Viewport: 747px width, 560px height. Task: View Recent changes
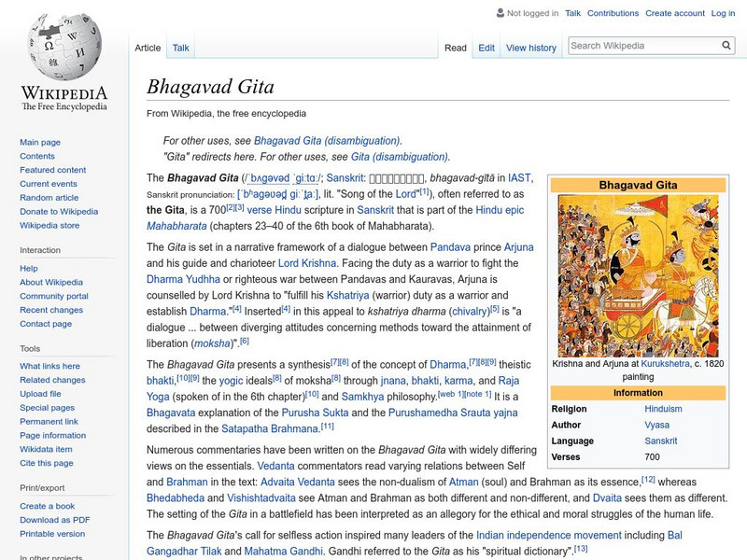[51, 310]
